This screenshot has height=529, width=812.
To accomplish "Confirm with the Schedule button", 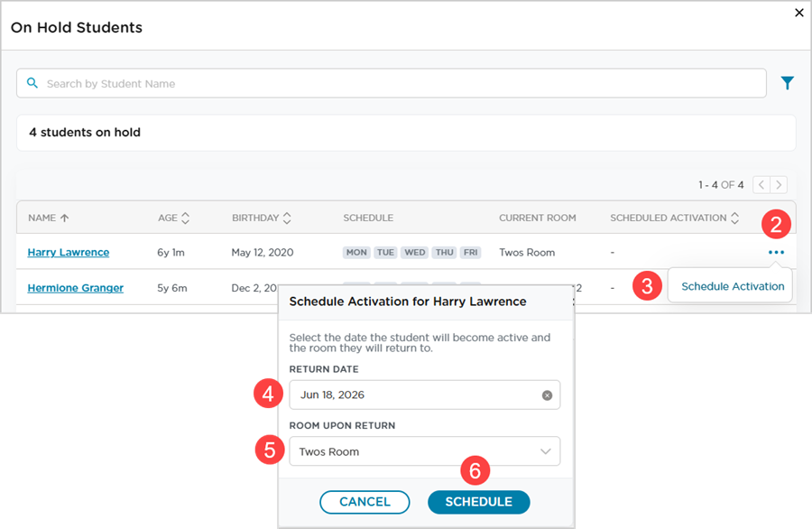I will [478, 502].
